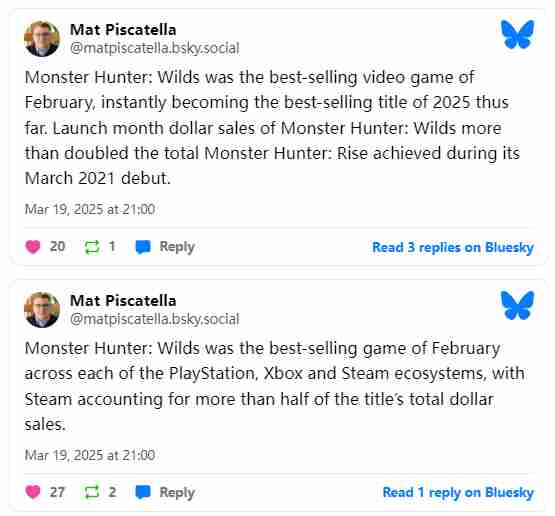The image size is (555, 516).
Task: Click the reply bubble icon on first post
Action: (x=143, y=247)
